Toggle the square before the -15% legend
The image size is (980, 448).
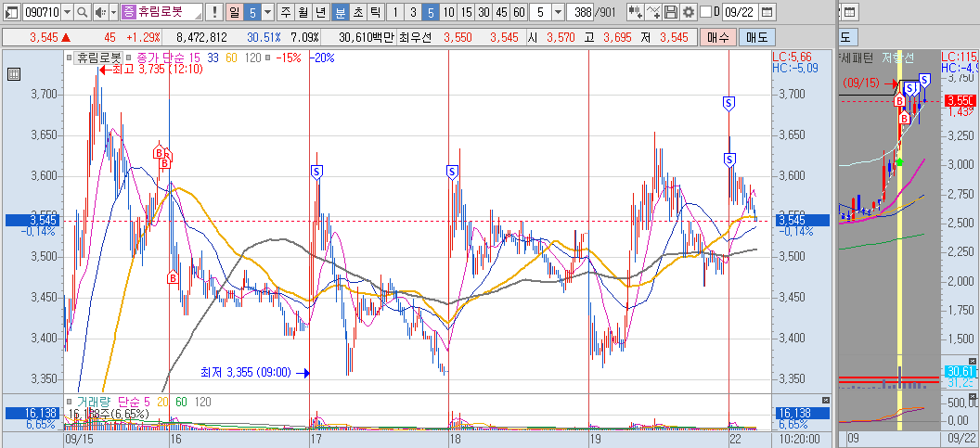pyautogui.click(x=267, y=58)
